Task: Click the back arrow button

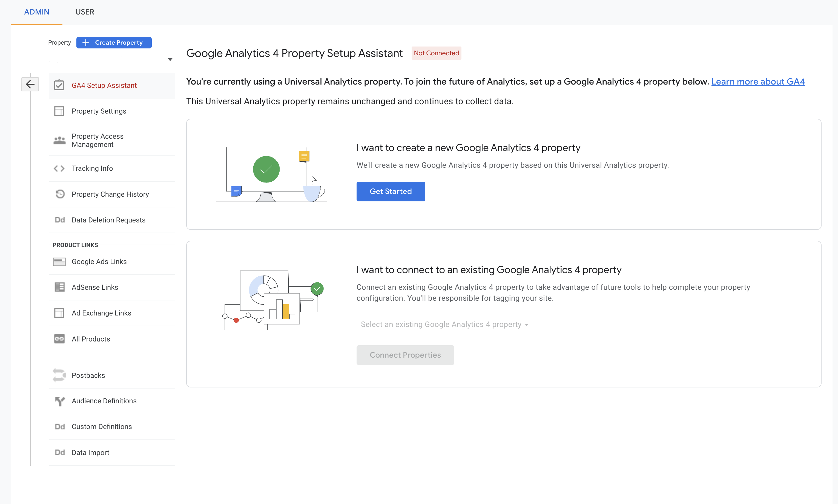Action: point(30,84)
